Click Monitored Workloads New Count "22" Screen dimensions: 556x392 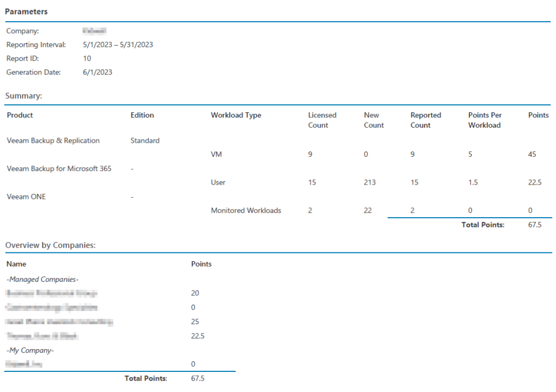coord(368,211)
